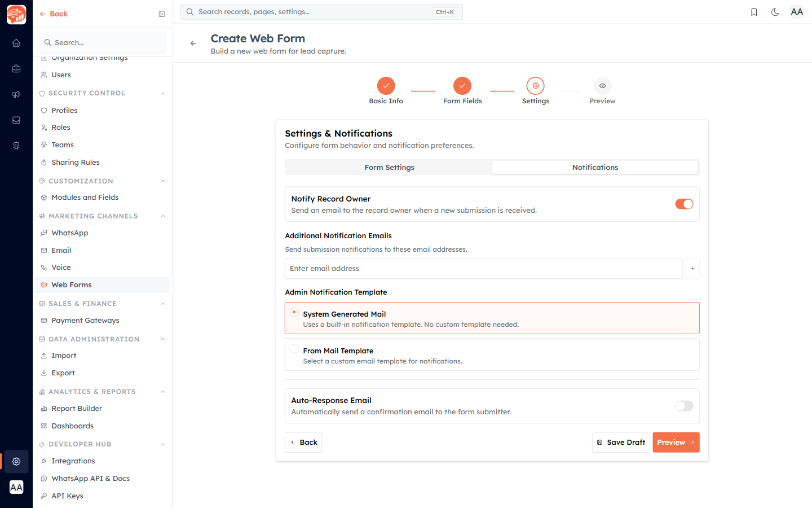812x508 pixels.
Task: Open the support agent icon in left rail
Action: click(x=16, y=146)
